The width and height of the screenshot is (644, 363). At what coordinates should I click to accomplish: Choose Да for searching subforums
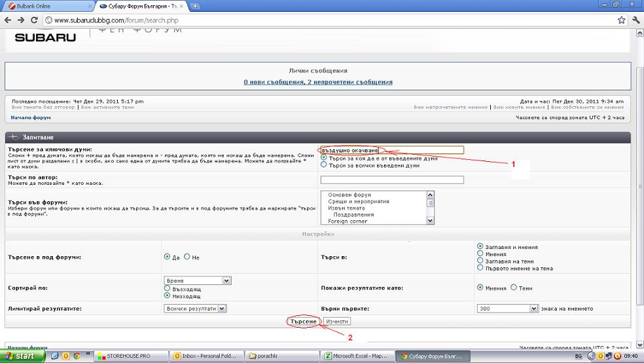[x=167, y=257]
